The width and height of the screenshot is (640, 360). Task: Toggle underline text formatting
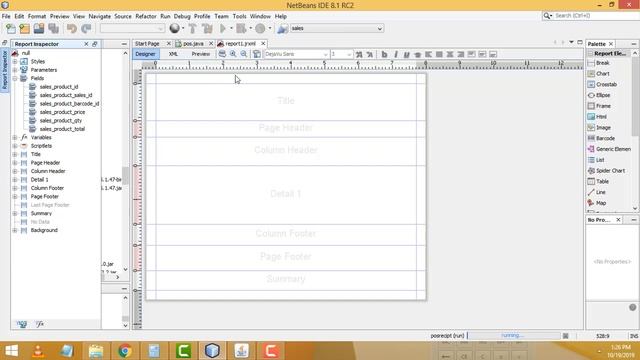coord(406,54)
